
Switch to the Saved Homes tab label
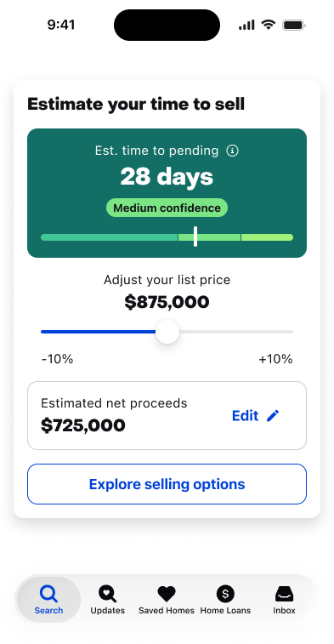pos(167,611)
